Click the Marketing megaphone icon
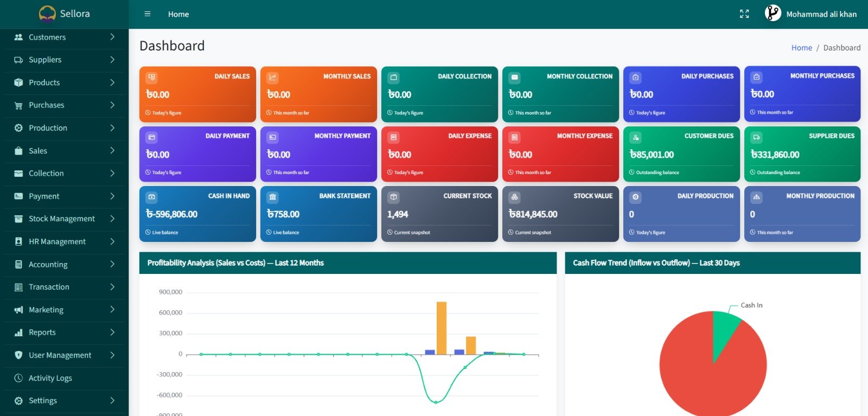Screen dimensions: 868x416 (x=18, y=310)
